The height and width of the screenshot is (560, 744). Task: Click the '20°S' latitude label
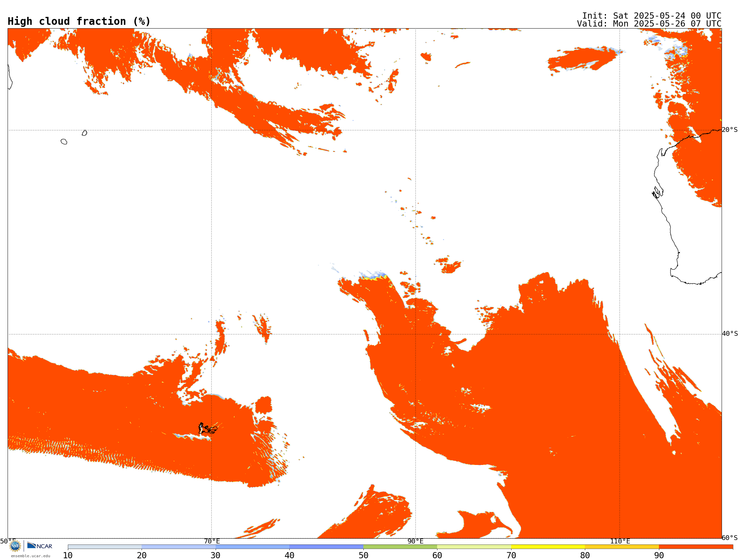(730, 130)
